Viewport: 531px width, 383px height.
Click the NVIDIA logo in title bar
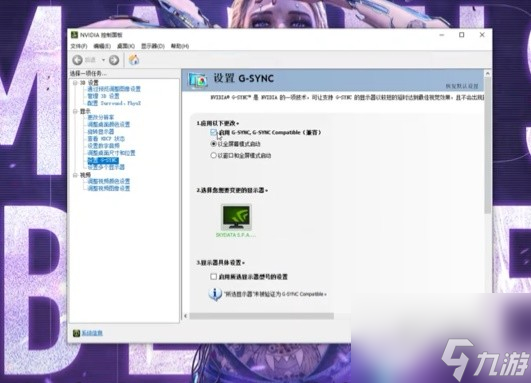coord(75,35)
